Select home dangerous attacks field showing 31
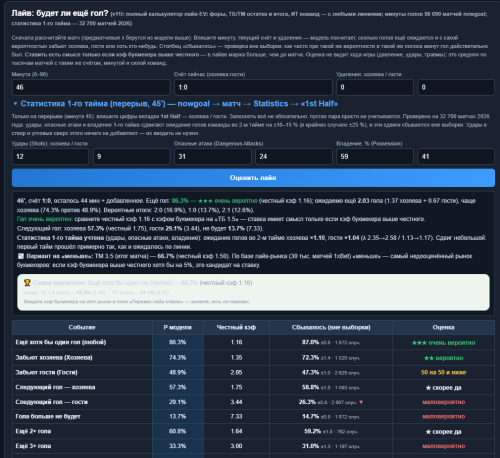The width and height of the screenshot is (500, 458). pos(213,156)
